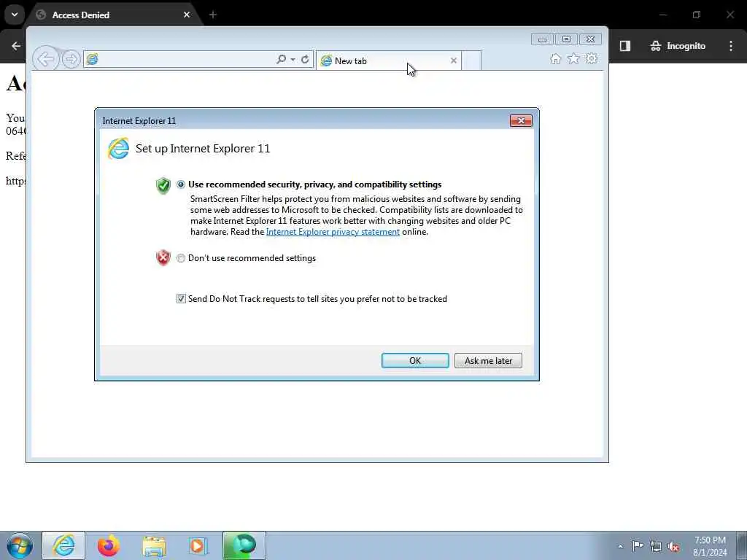
Task: Select Use recommended security settings radio
Action: (181, 184)
